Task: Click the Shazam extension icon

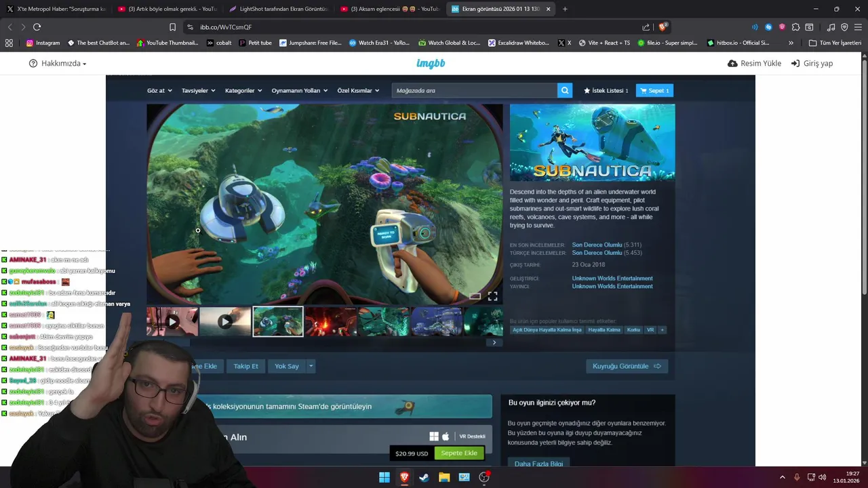Action: [768, 27]
